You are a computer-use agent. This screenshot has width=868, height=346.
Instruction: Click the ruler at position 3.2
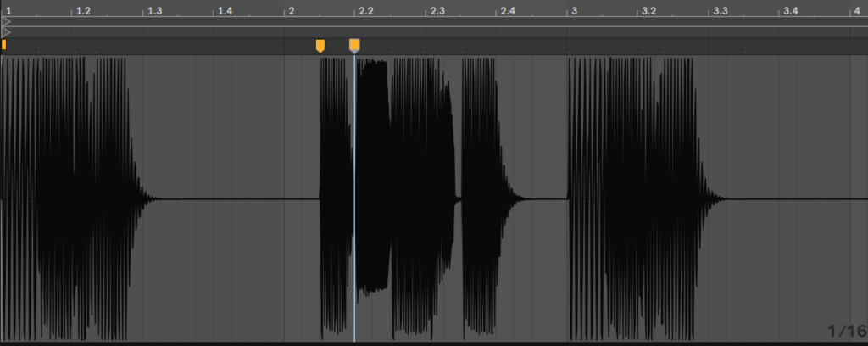[648, 11]
